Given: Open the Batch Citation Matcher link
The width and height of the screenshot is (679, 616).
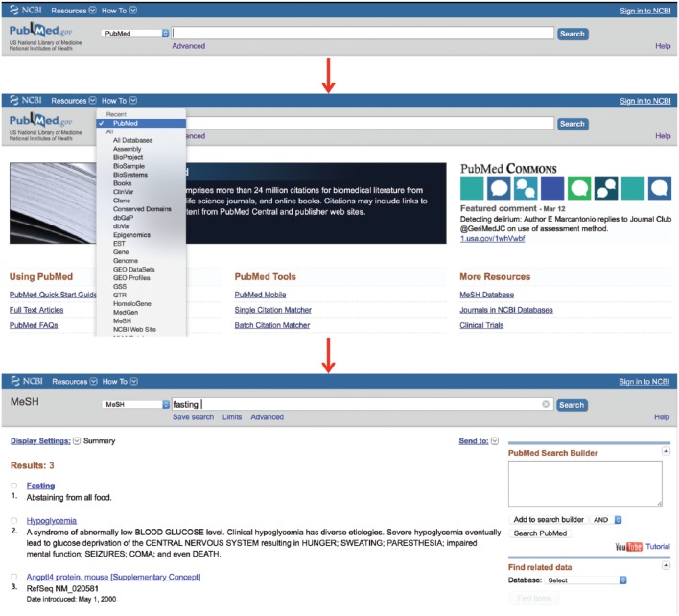Looking at the screenshot, I should 272,325.
